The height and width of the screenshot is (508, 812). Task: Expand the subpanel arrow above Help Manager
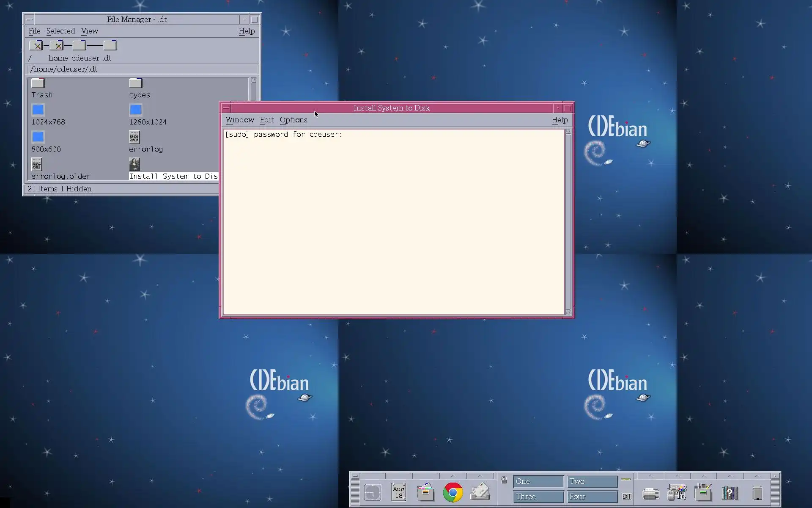pos(730,476)
